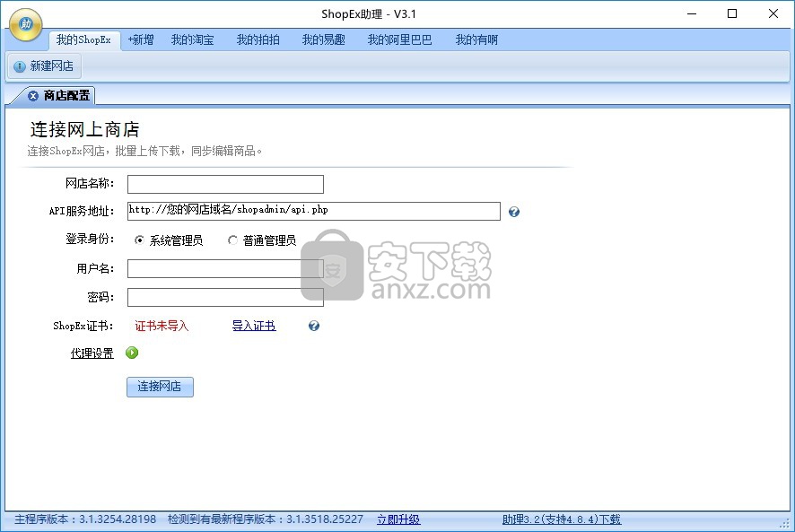
Task: Open the 我的淘宝 tab
Action: coord(193,39)
